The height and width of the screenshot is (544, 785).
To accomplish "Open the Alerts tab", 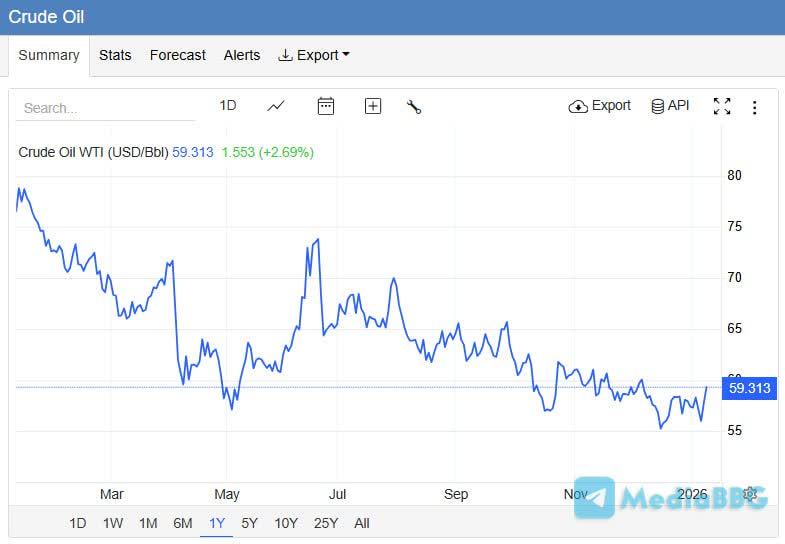I will [x=242, y=55].
